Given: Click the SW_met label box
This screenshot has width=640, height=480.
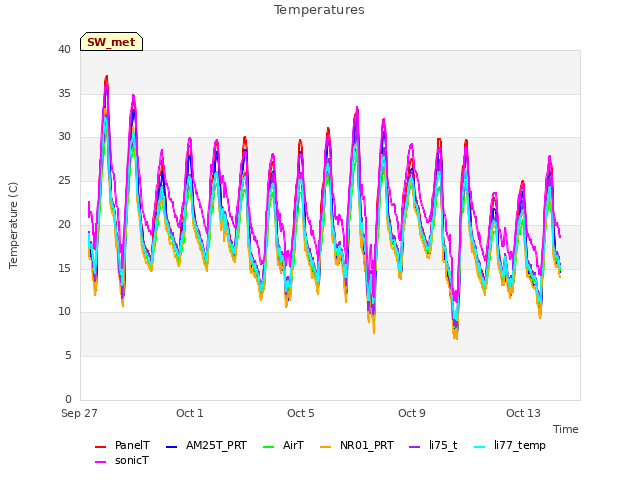Looking at the screenshot, I should point(111,42).
